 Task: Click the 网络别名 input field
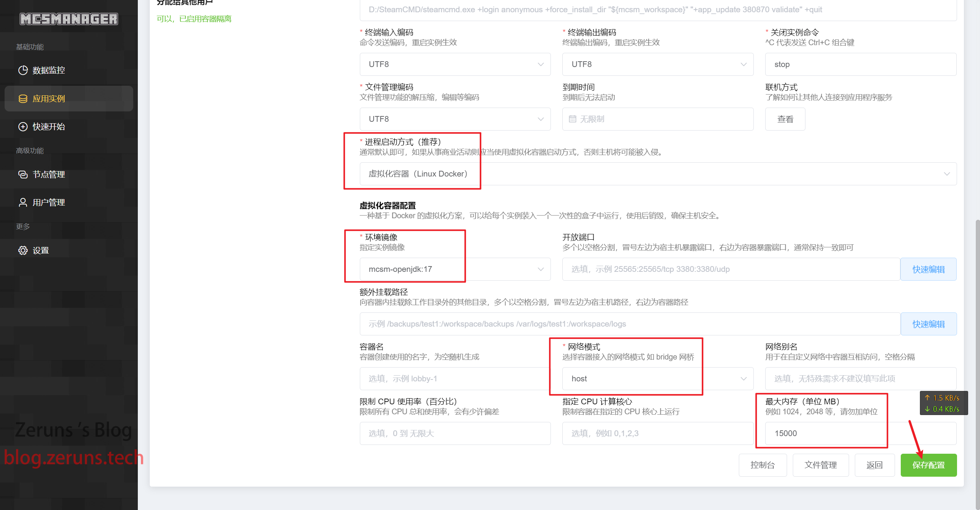861,379
